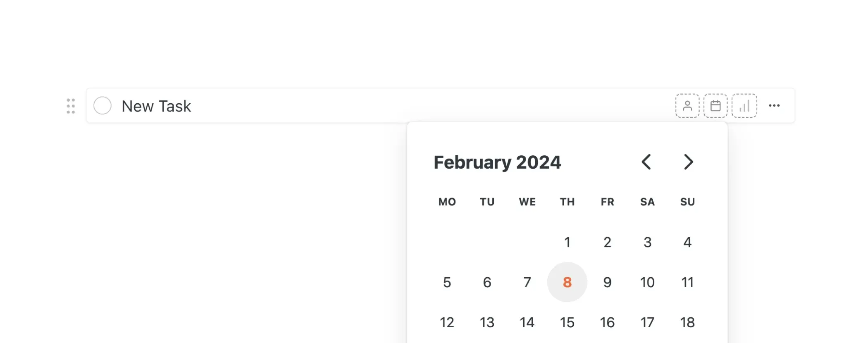Grab the drag handle beside New Task
The width and height of the screenshot is (868, 343).
[71, 106]
